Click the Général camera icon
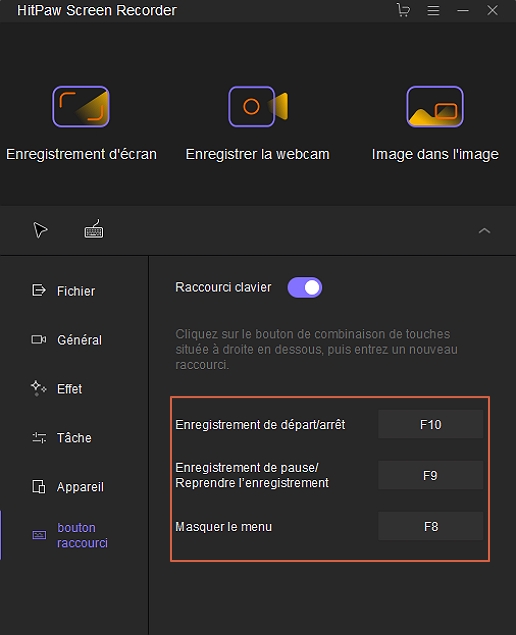Image resolution: width=516 pixels, height=635 pixels. tap(39, 339)
